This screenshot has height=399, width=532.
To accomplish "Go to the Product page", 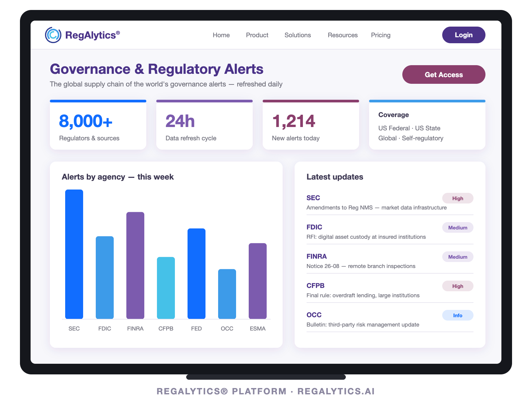I will click(257, 35).
